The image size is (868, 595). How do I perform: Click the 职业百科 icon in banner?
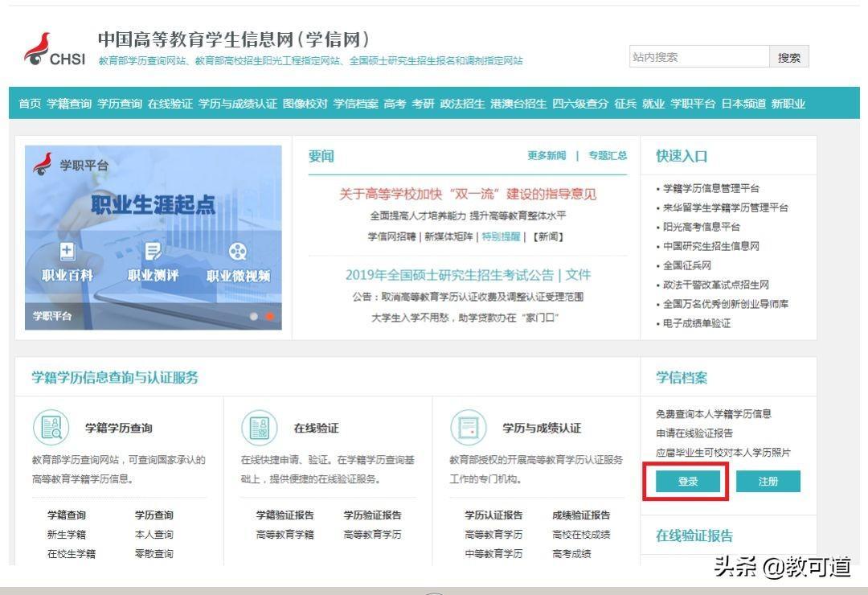(x=68, y=251)
